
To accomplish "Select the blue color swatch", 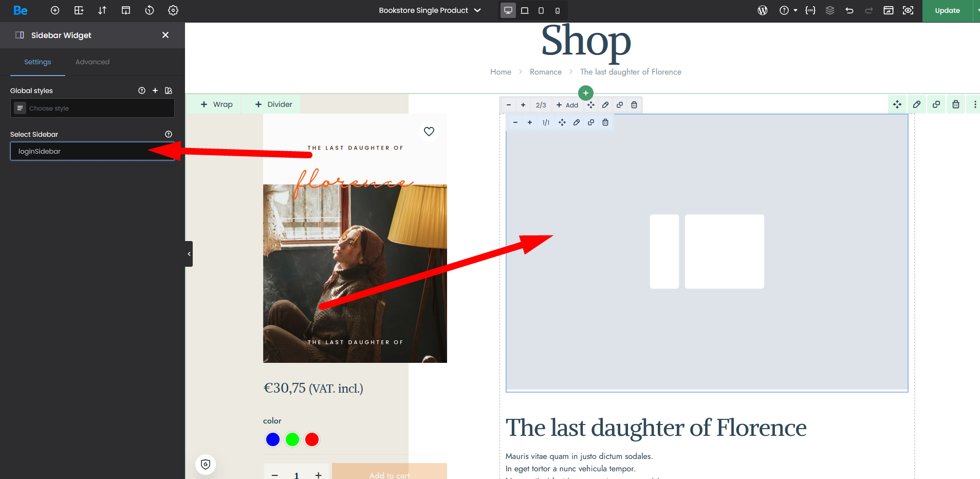I will (273, 439).
